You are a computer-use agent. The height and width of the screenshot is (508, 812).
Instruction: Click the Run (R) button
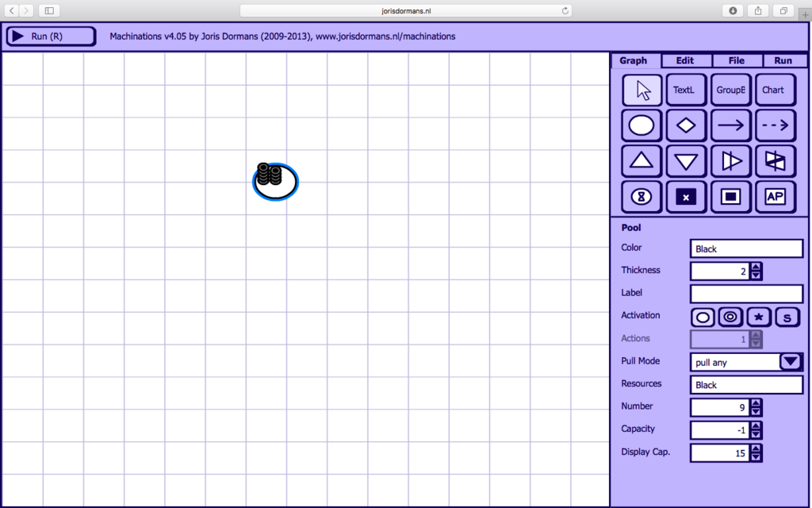point(51,37)
